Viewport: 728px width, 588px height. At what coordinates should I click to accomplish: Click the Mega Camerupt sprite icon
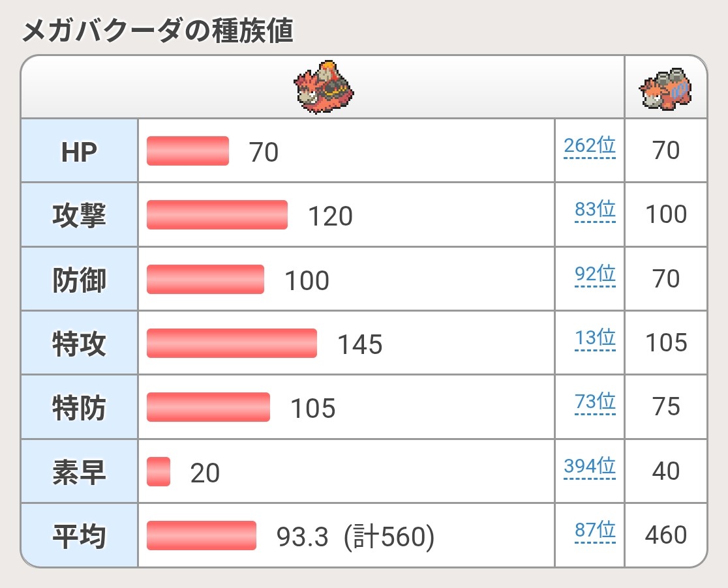click(324, 87)
